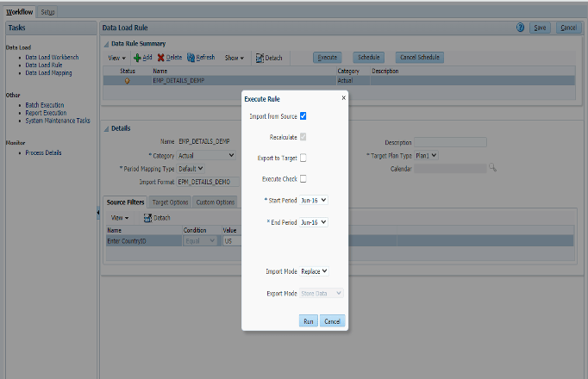
Task: Open the Condition Equal dropdown
Action: pyautogui.click(x=200, y=241)
